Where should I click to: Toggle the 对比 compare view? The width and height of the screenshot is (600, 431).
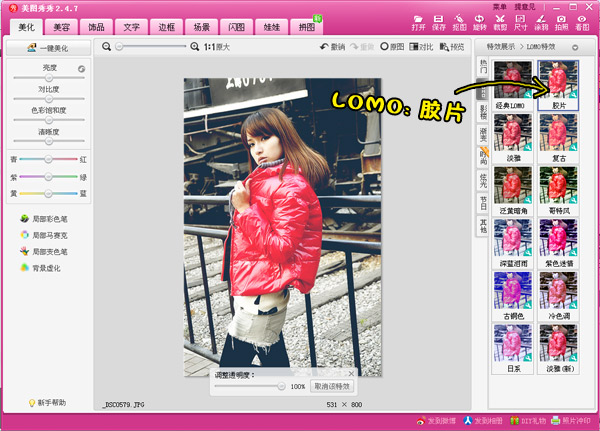tap(420, 47)
